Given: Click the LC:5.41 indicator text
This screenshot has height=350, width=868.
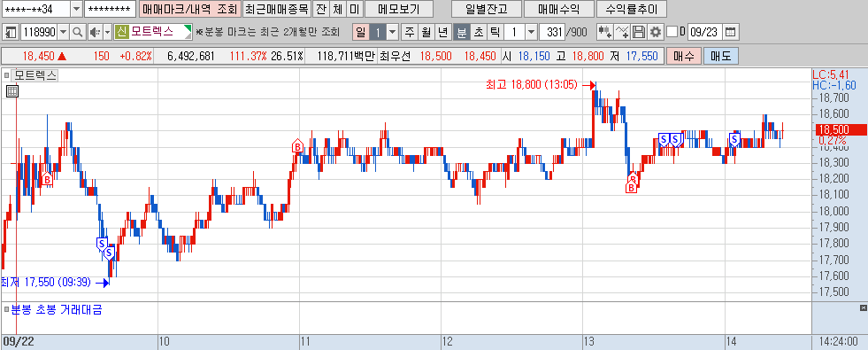Looking at the screenshot, I should point(830,74).
